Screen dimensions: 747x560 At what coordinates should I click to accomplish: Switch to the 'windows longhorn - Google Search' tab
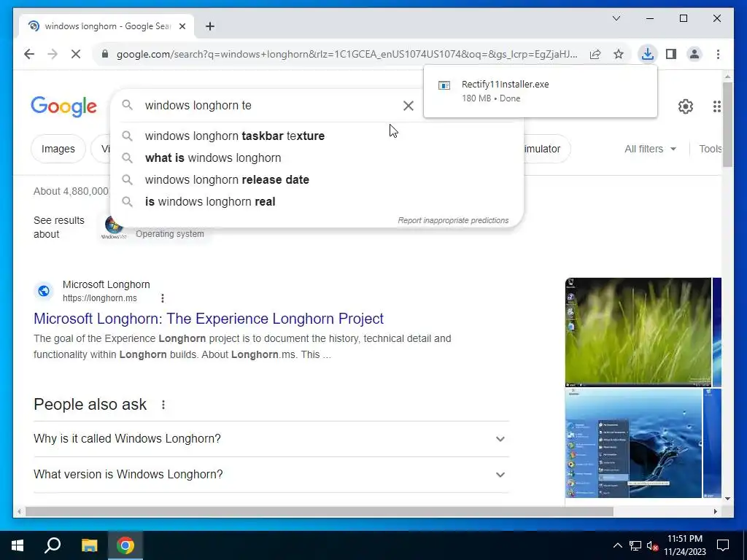click(107, 26)
